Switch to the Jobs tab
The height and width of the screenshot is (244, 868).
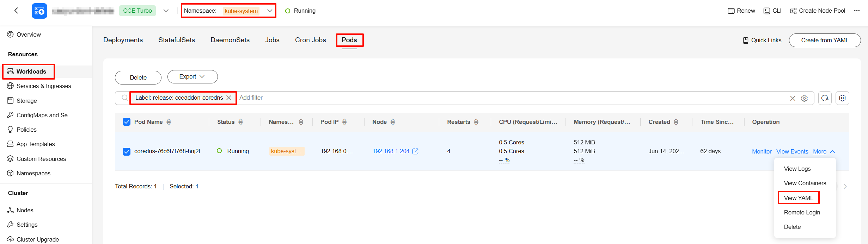click(x=272, y=40)
